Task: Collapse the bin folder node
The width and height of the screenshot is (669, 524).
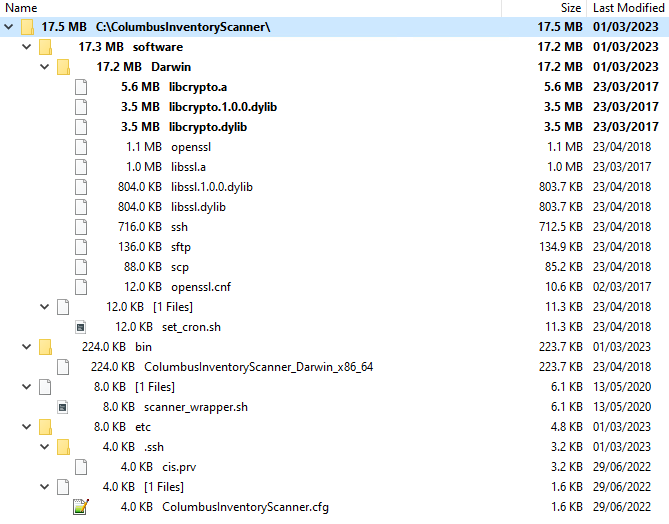Action: coord(26,347)
